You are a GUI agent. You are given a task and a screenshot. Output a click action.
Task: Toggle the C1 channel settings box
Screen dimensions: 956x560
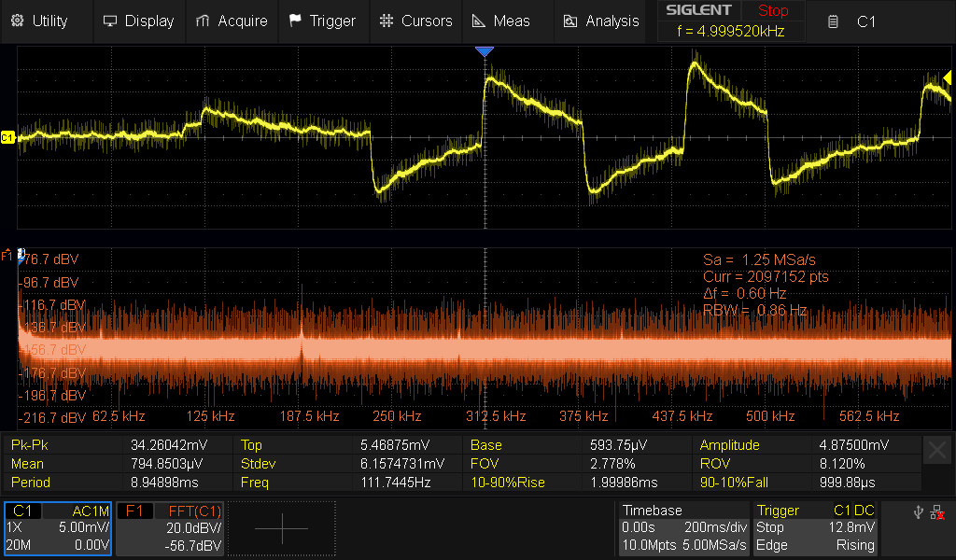(x=58, y=528)
